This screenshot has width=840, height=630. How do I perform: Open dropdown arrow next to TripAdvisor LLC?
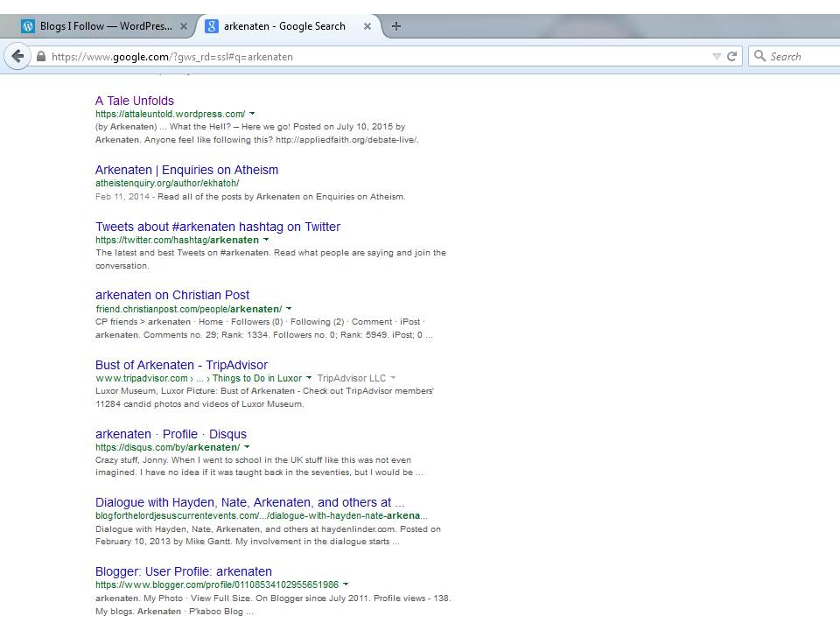click(393, 379)
